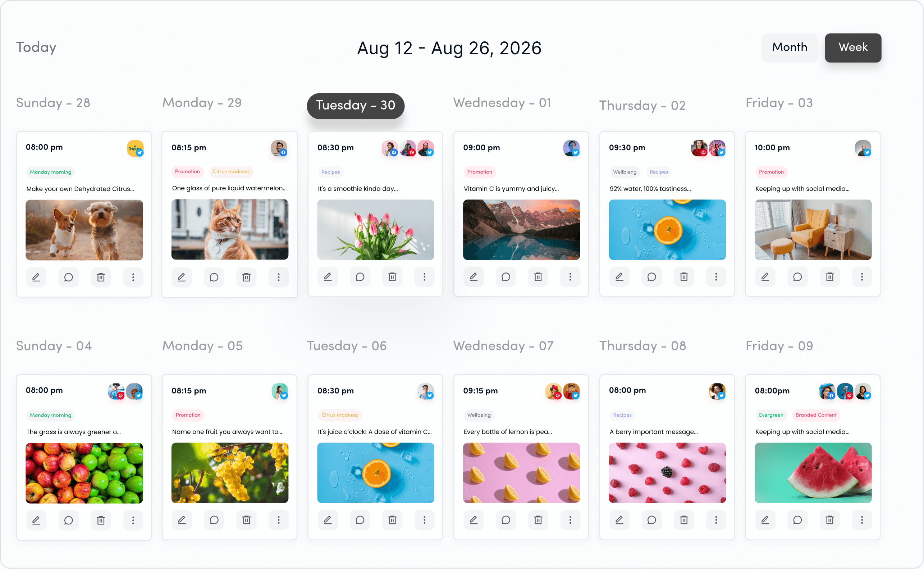Click the delete (trash) icon on Wednesday-01 post
924x569 pixels.
pyautogui.click(x=539, y=276)
